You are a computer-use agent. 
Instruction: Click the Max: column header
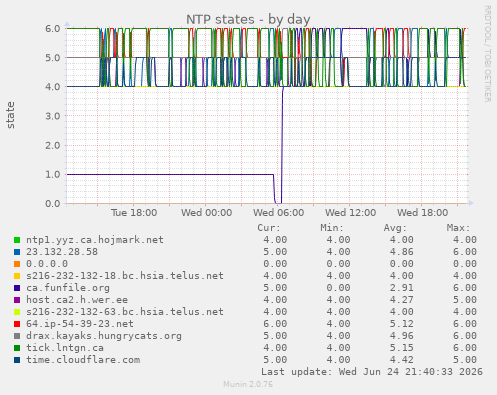(x=458, y=228)
